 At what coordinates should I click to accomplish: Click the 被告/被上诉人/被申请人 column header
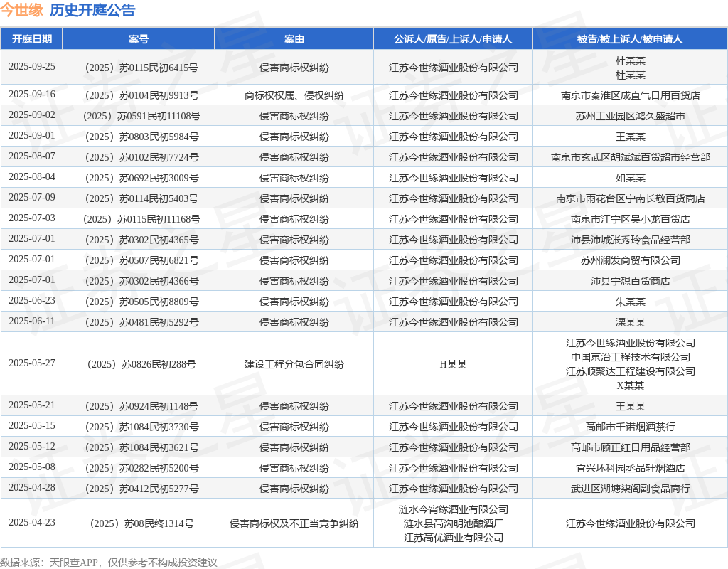630,39
